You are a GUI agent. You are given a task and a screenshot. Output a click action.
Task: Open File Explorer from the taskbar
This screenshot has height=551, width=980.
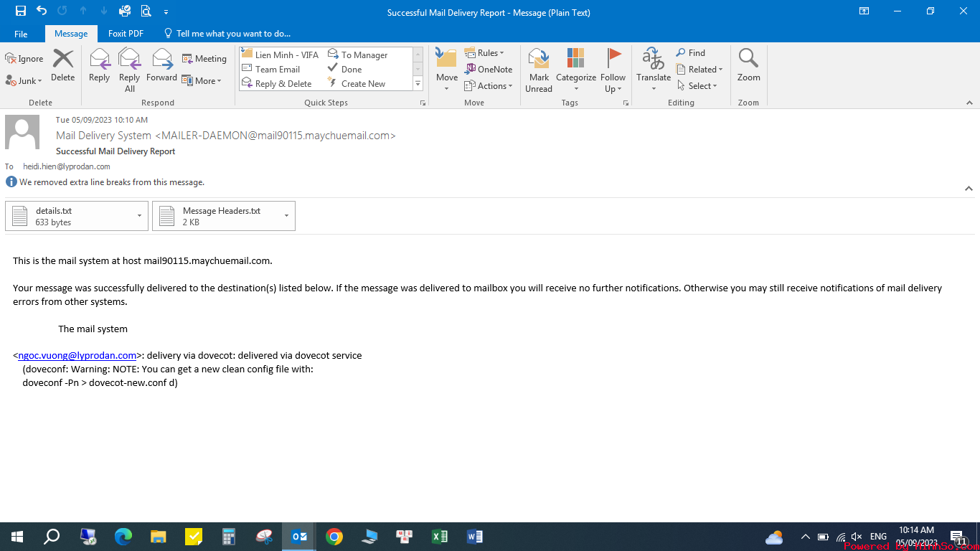159,537
